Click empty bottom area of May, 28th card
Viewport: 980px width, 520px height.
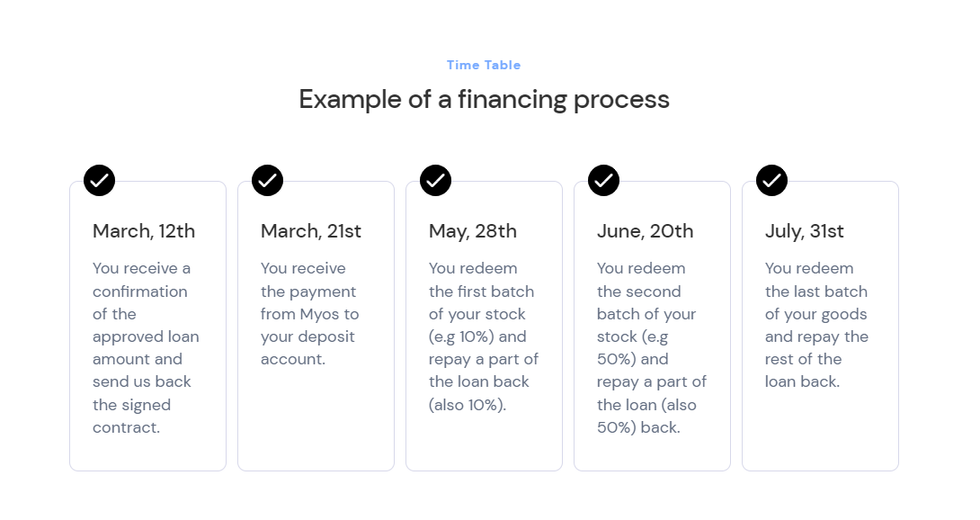tap(484, 445)
